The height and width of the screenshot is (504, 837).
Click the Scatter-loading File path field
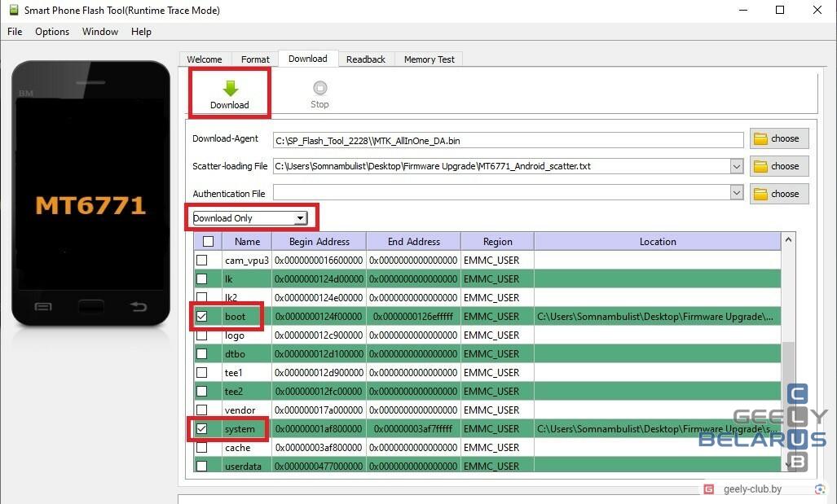point(501,166)
